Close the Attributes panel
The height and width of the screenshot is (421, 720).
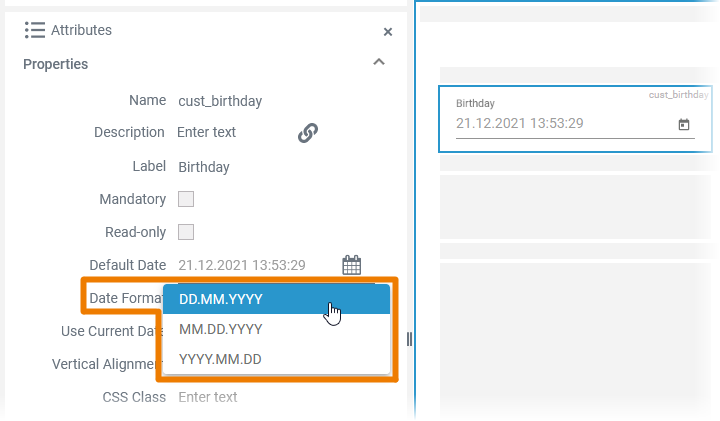[x=388, y=32]
